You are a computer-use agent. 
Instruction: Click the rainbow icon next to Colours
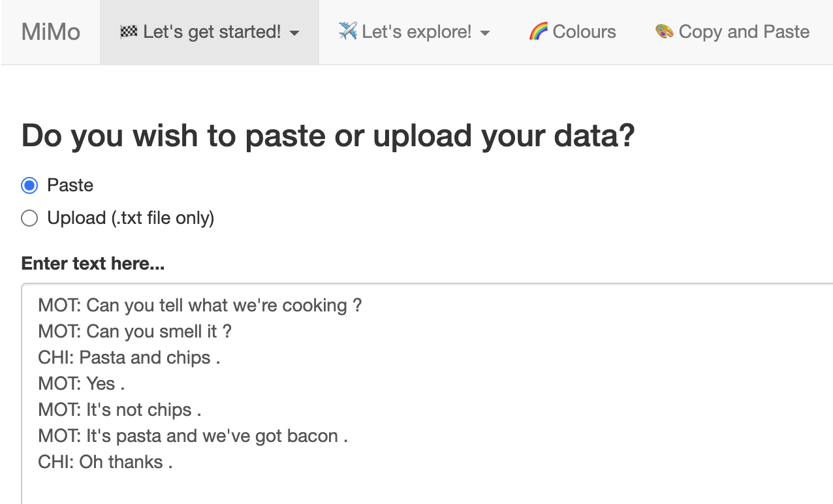tap(538, 31)
